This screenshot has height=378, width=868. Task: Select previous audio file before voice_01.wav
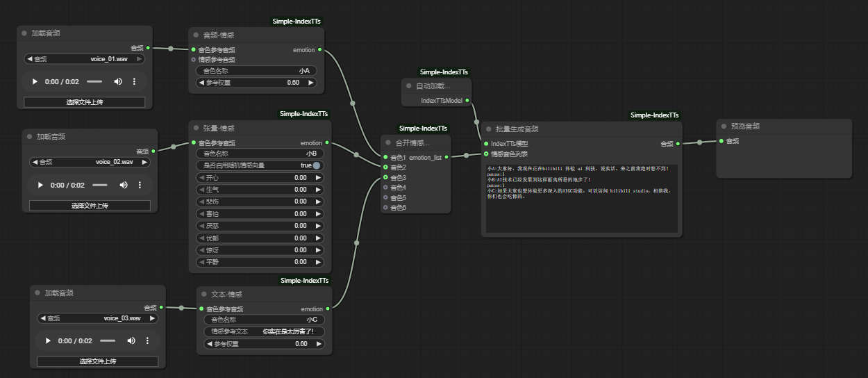point(29,59)
